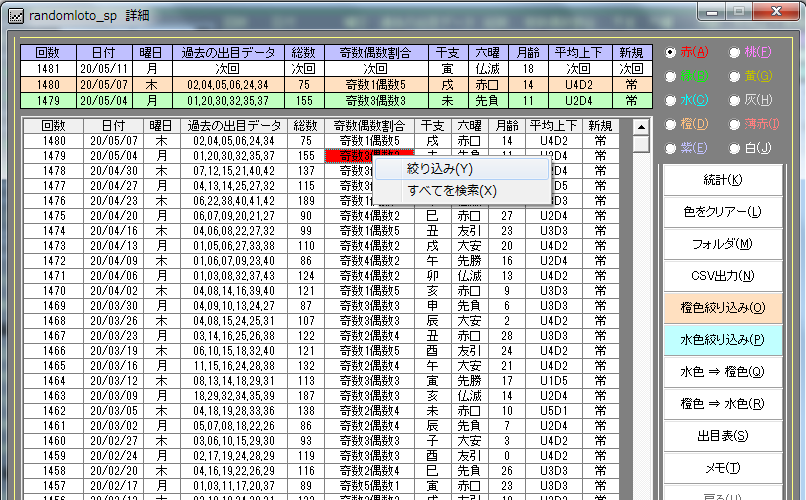Screen dimensions: 806x500
Task: Open the フォルダ(M) button
Action: click(723, 244)
